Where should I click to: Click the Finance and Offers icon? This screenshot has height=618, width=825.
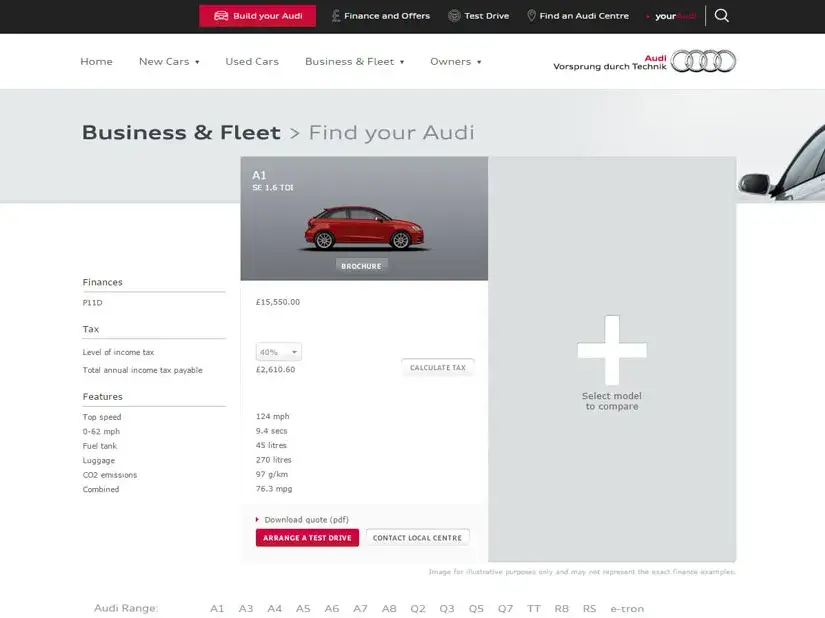[x=336, y=16]
